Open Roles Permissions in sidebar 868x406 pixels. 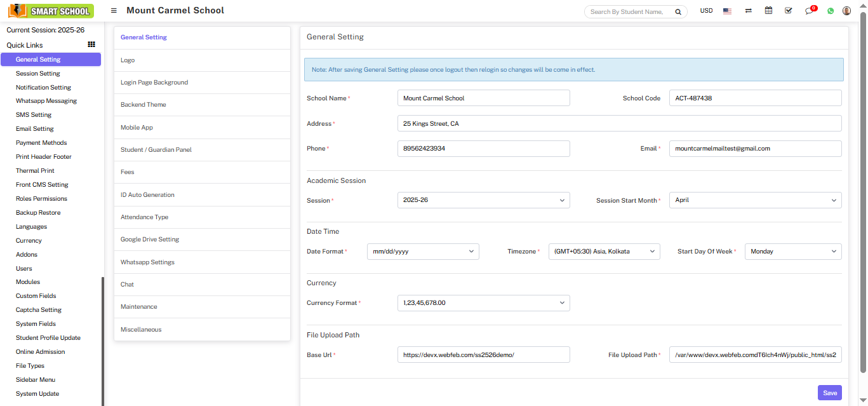point(41,199)
